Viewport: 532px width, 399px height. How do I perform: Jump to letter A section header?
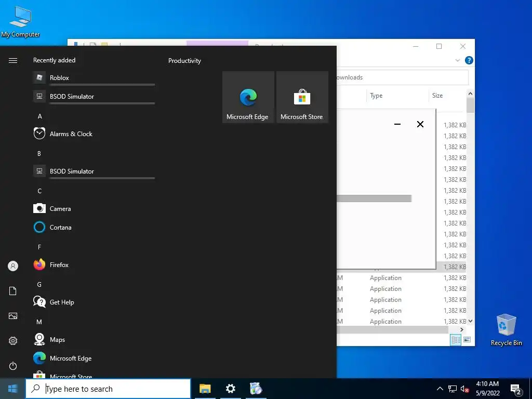coord(39,116)
